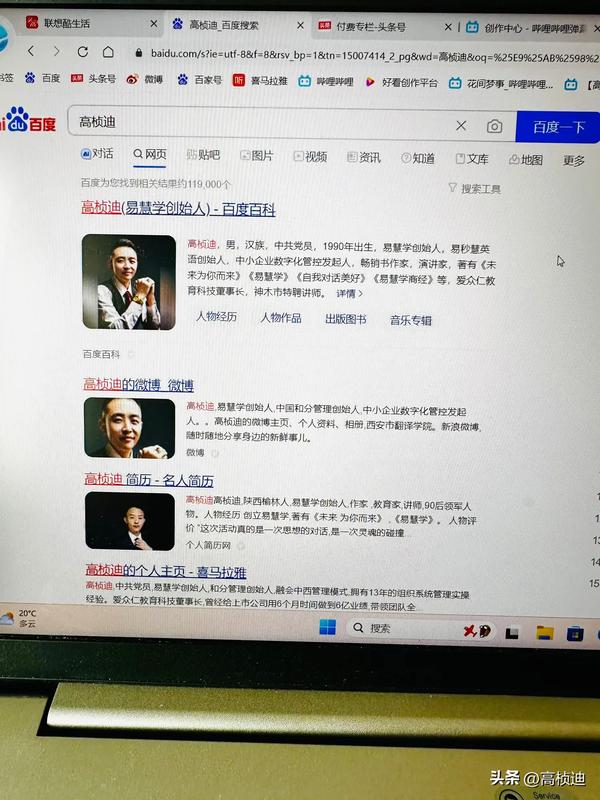Select the 图片 search category
Screen dimensions: 600x800
pyautogui.click(x=257, y=156)
